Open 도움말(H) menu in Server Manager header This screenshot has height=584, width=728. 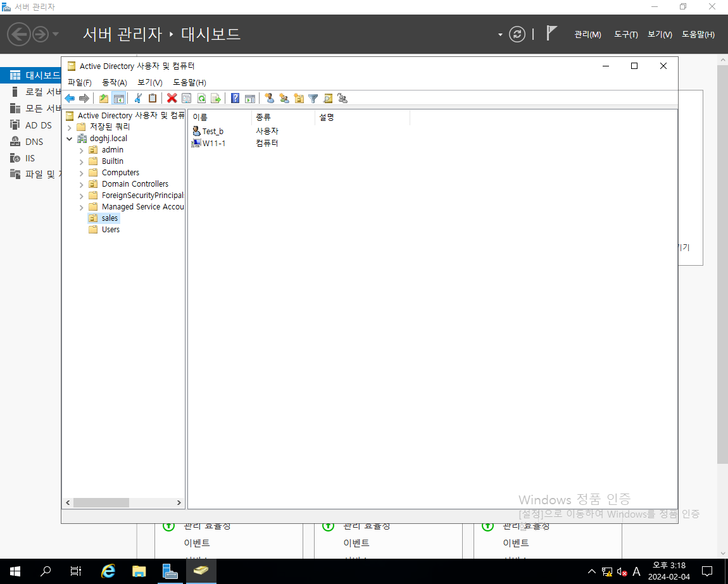(x=698, y=34)
